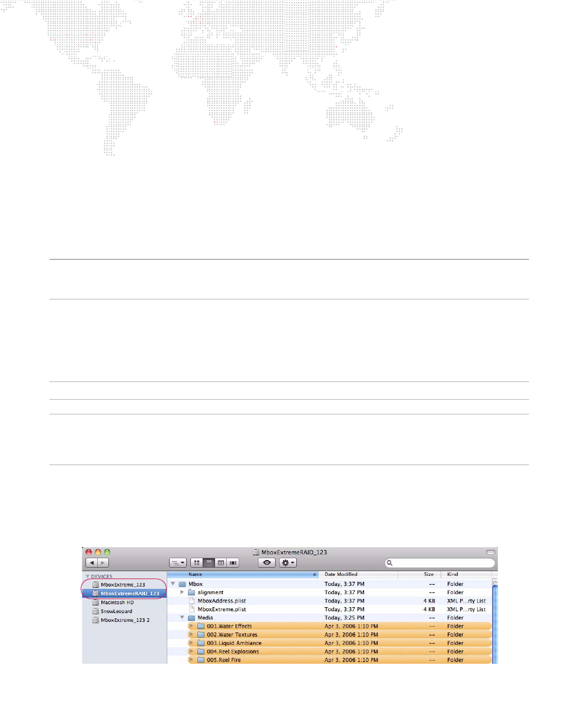562x728 pixels.
Task: Click the 001.Water Effects folder icon
Action: (201, 626)
